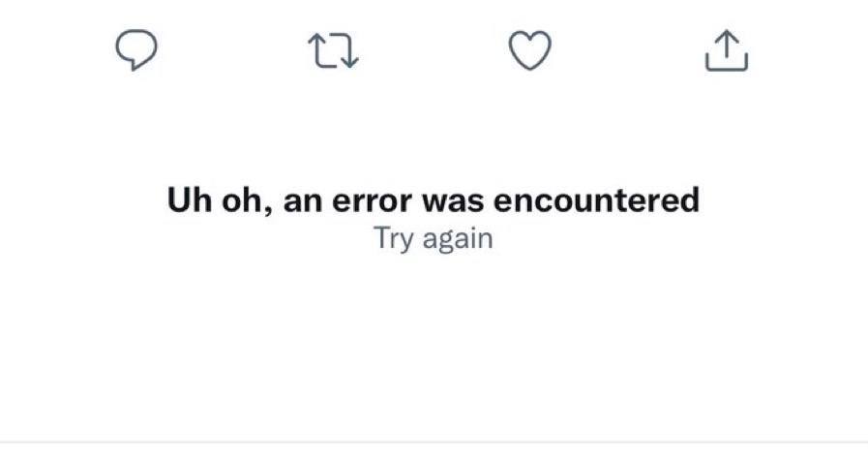Screen dimensions: 868x461
Task: Open the comment composer via bubble icon
Action: pos(136,49)
